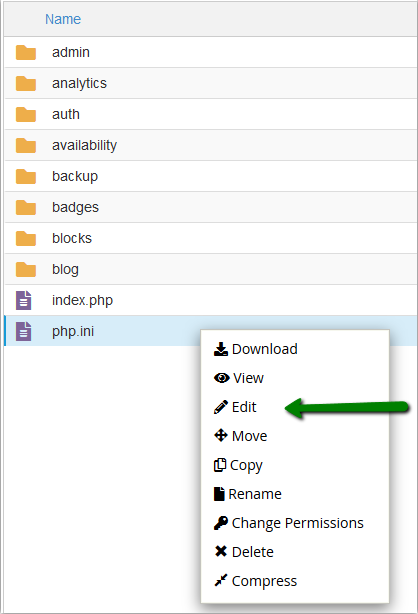Click the X icon beside Delete
Screen dimensions: 418x614
pos(221,551)
